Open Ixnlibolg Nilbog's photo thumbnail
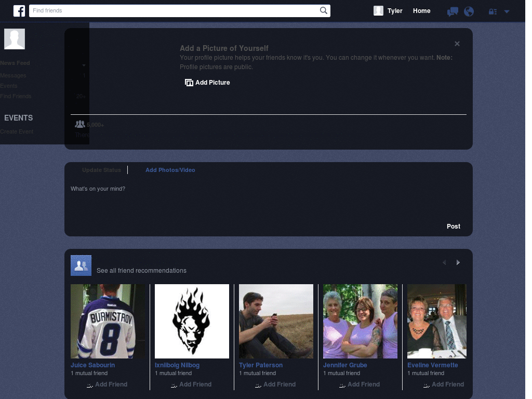The width and height of the screenshot is (532, 399). (x=192, y=321)
